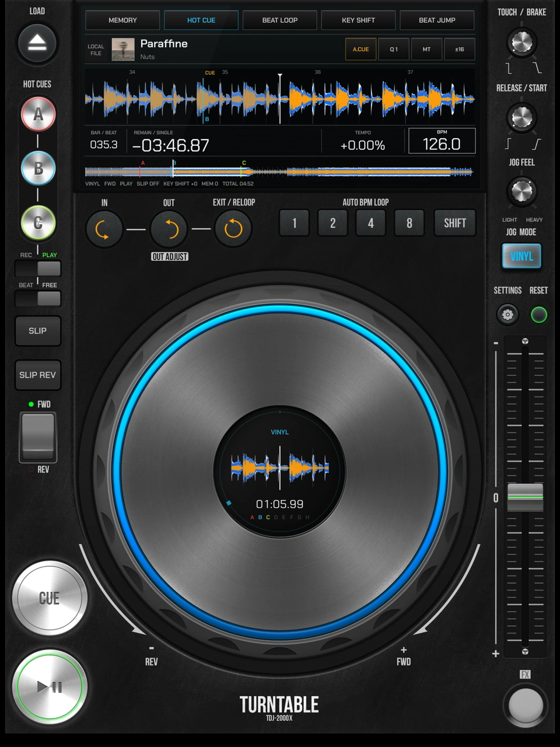Tap the tempo slider minus sign
Screen dimensions: 560x747
[x=496, y=343]
